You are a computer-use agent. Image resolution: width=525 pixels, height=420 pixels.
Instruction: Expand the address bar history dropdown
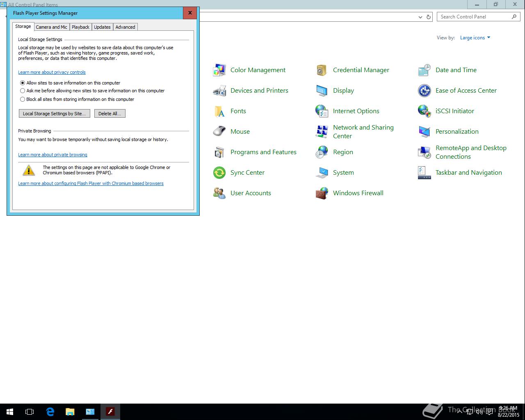pyautogui.click(x=420, y=17)
